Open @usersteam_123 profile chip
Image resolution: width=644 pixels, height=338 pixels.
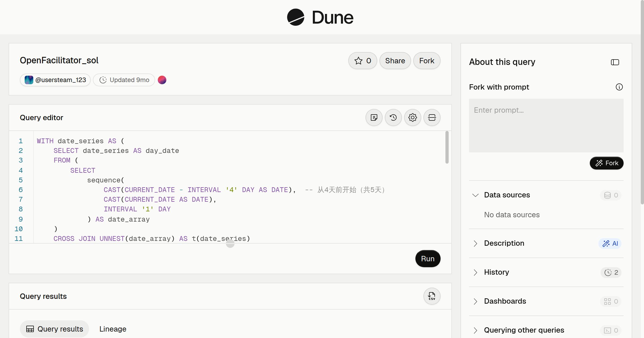tap(55, 80)
